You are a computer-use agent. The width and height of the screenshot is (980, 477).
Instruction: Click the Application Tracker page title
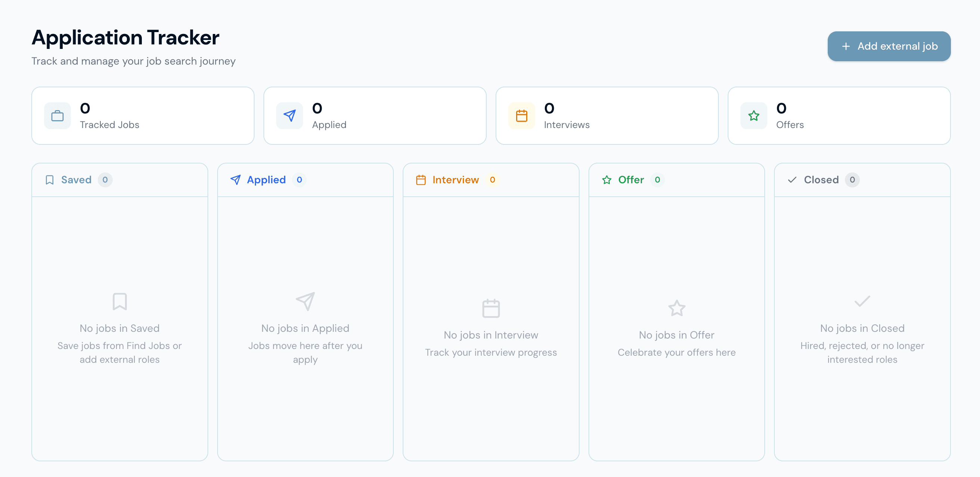(x=125, y=38)
